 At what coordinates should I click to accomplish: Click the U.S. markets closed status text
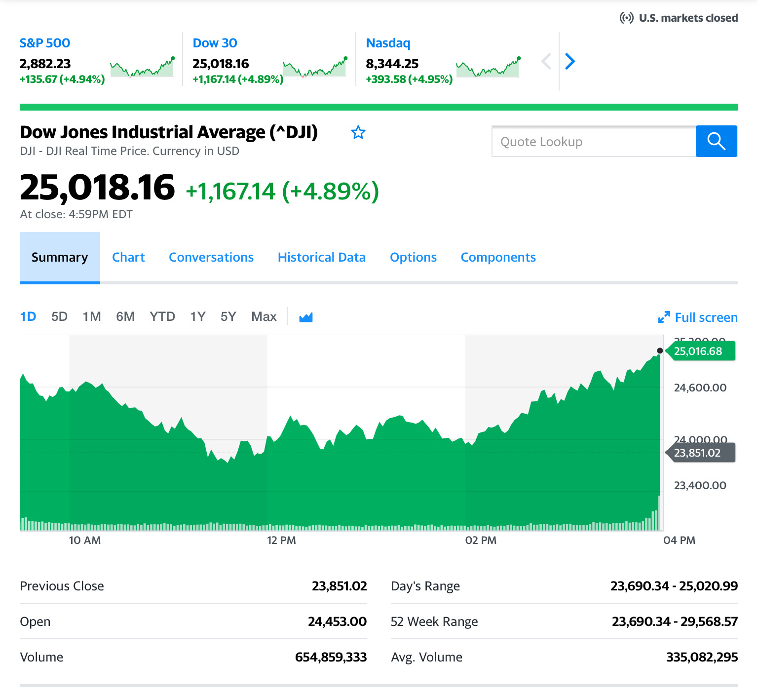(x=688, y=18)
